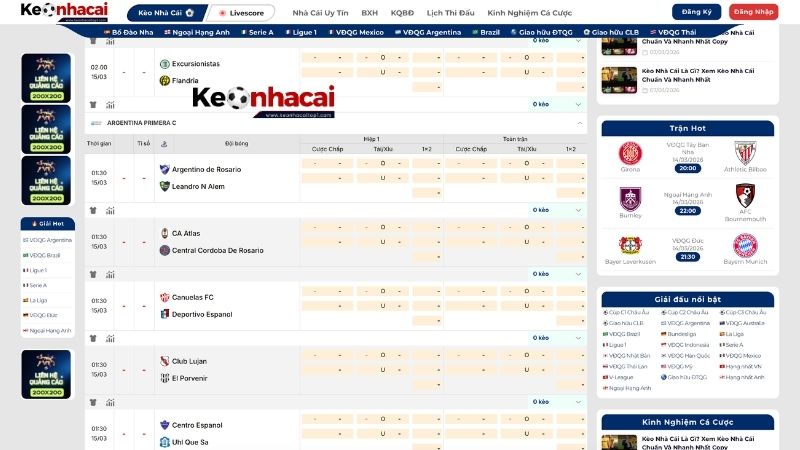
Task: Open Serie A link in nav bar
Action: tap(257, 32)
